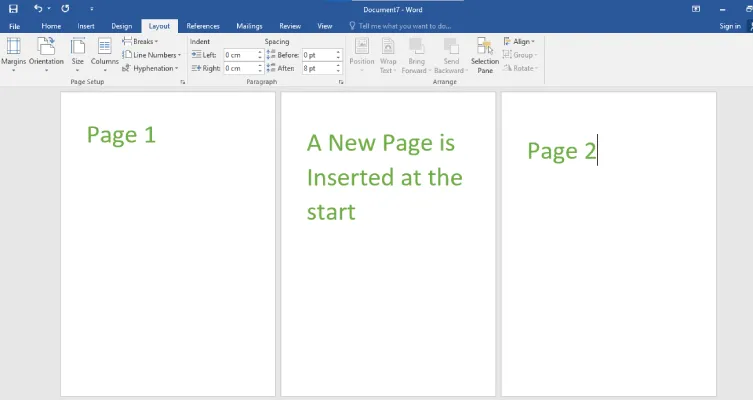Open the File menu
The image size is (753, 400).
point(14,26)
